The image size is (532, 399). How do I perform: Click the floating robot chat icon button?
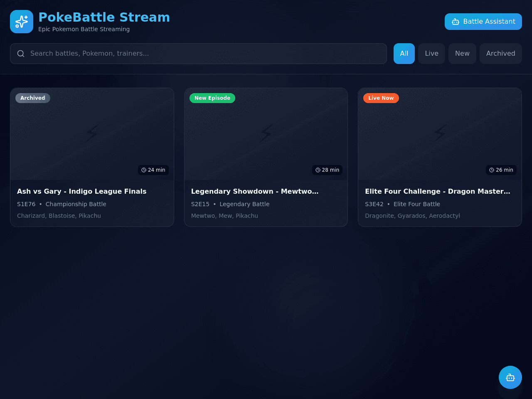pos(510,377)
